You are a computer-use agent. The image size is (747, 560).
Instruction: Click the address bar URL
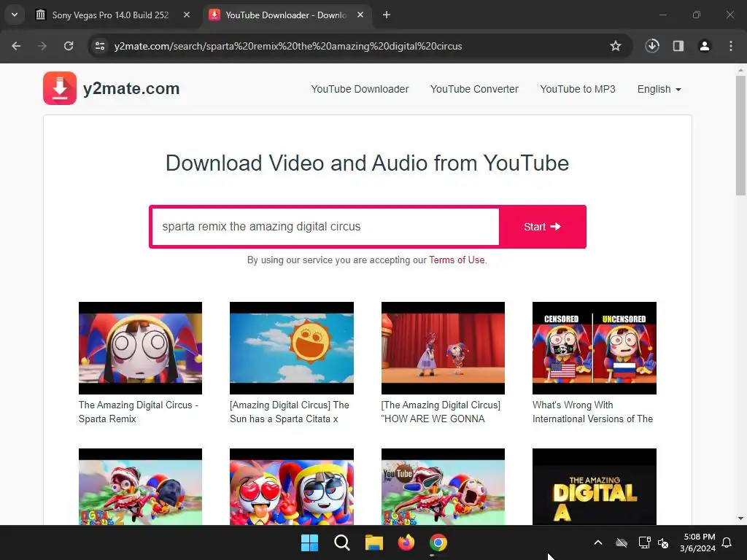[x=287, y=46]
